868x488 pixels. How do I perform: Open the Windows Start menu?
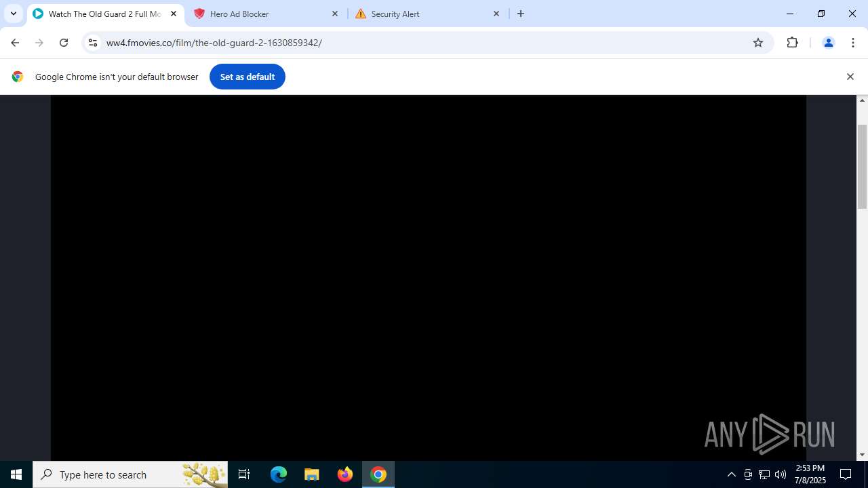[16, 474]
